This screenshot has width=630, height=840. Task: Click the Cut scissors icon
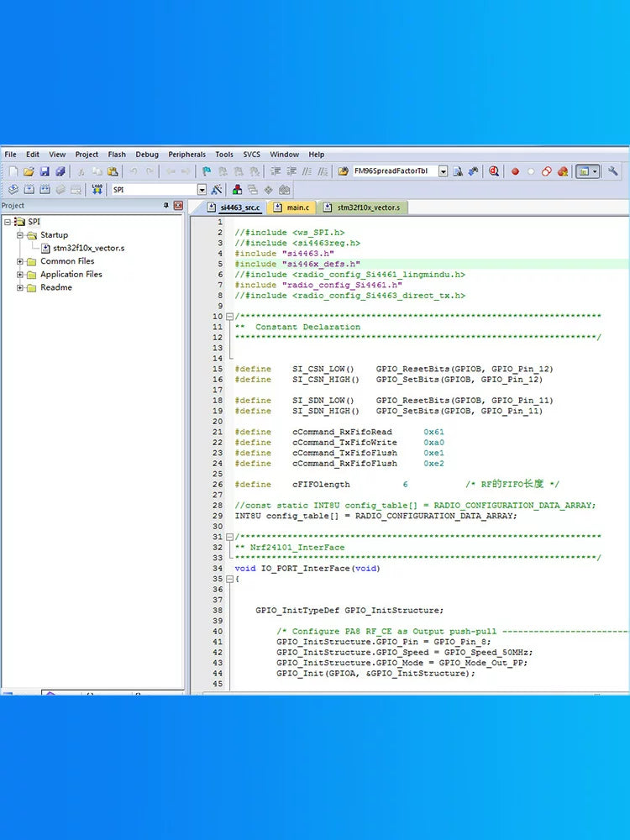(81, 171)
